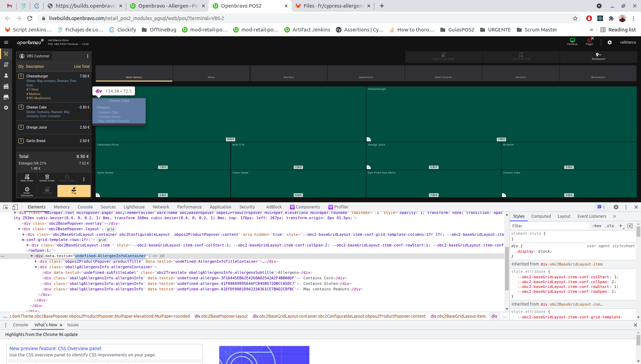Click the Pager icon in header
This screenshot has height=364, width=641.
coord(589,41)
